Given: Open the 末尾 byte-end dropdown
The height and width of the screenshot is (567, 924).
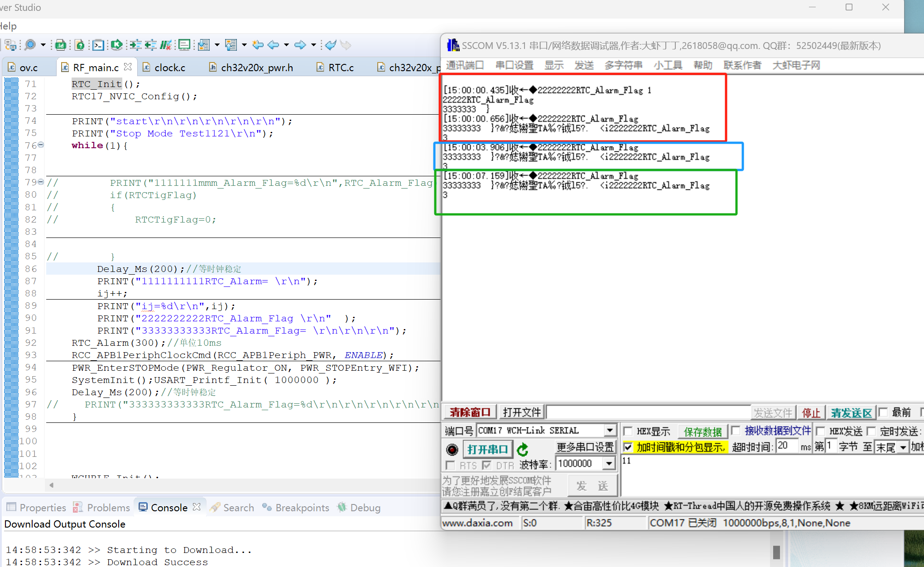Looking at the screenshot, I should pyautogui.click(x=903, y=447).
